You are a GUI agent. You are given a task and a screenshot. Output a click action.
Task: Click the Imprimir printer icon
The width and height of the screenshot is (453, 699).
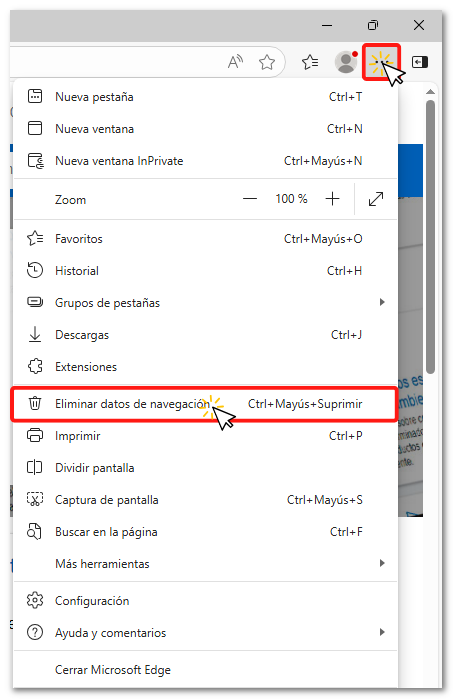(x=35, y=435)
